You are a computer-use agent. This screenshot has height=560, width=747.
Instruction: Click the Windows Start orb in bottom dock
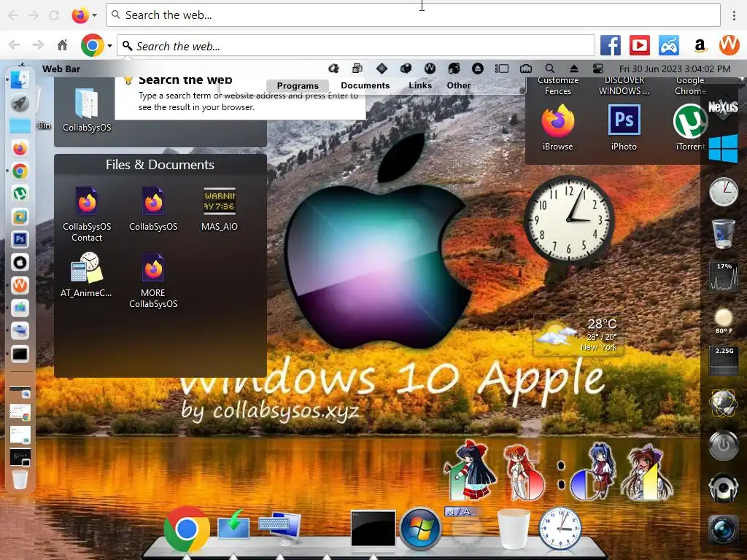(x=420, y=529)
